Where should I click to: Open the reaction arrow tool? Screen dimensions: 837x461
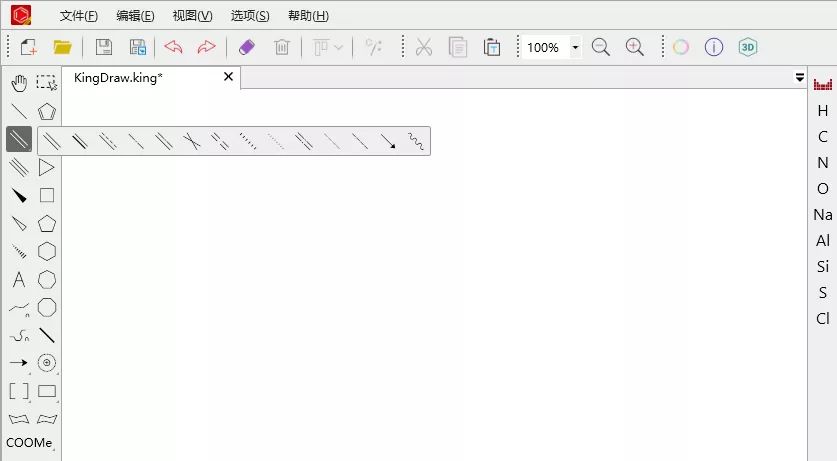19,363
